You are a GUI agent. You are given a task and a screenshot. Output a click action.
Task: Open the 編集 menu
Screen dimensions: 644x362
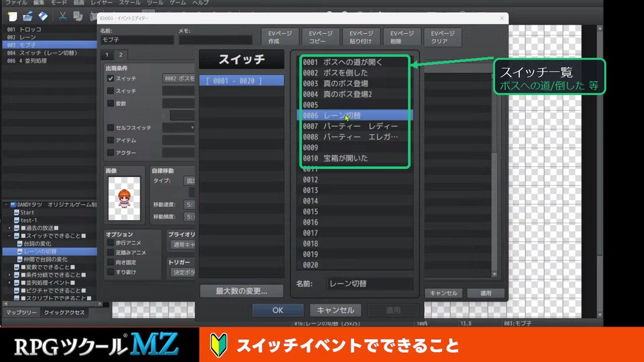coord(39,3)
